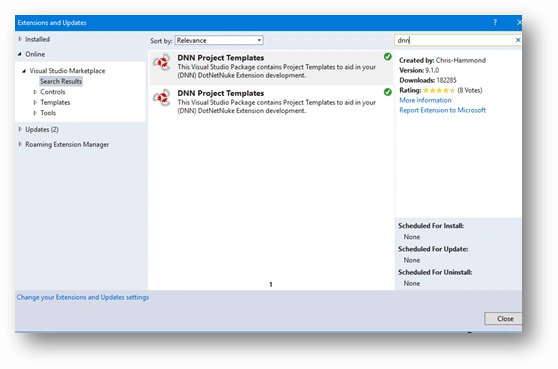
Task: Select the Tools label in the tree
Action: pos(48,113)
